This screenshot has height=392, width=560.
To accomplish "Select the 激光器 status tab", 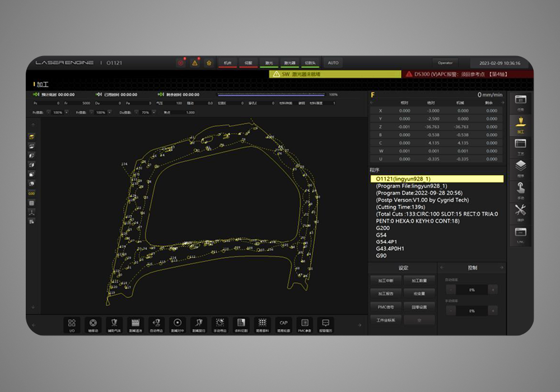I will click(290, 63).
